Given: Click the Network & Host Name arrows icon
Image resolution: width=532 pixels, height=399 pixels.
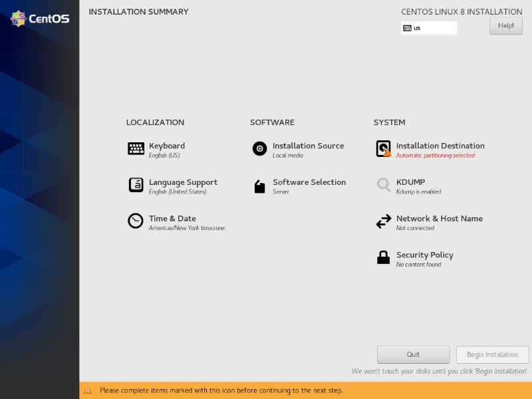Looking at the screenshot, I should click(x=382, y=221).
